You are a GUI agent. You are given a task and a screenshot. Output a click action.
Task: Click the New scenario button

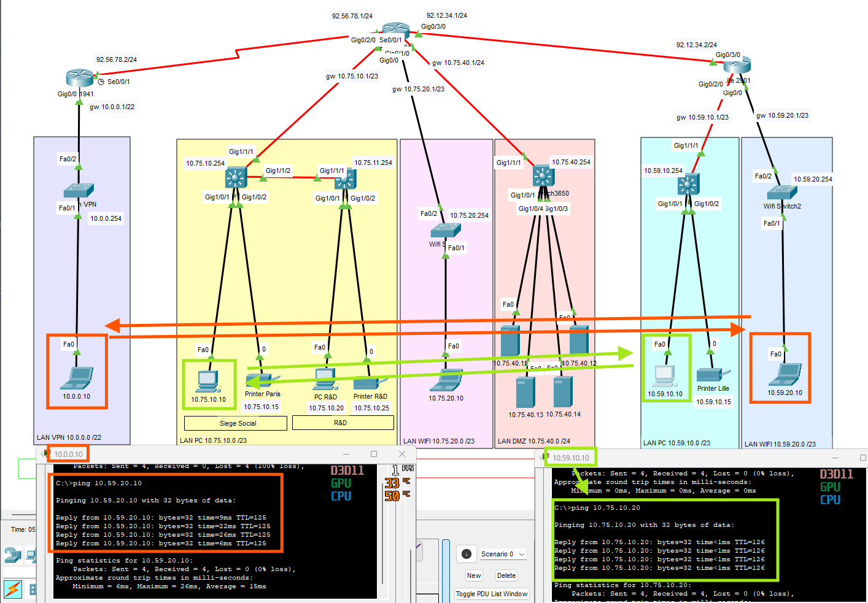[x=474, y=575]
